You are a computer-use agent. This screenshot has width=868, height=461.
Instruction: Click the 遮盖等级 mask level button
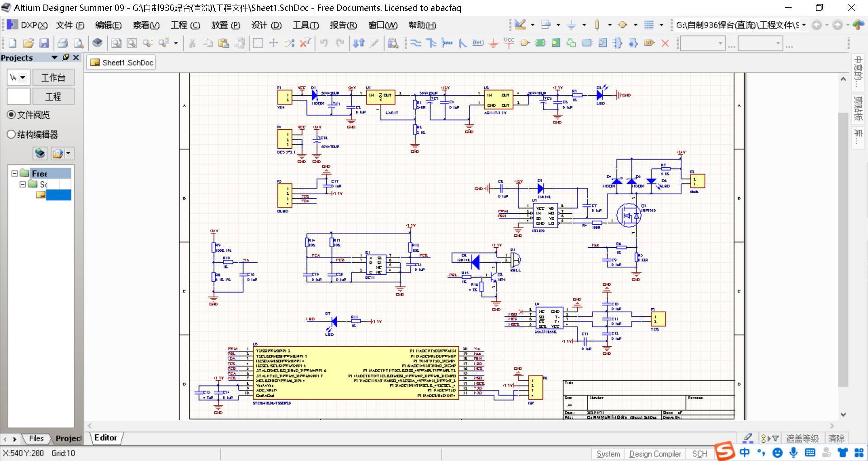point(802,438)
